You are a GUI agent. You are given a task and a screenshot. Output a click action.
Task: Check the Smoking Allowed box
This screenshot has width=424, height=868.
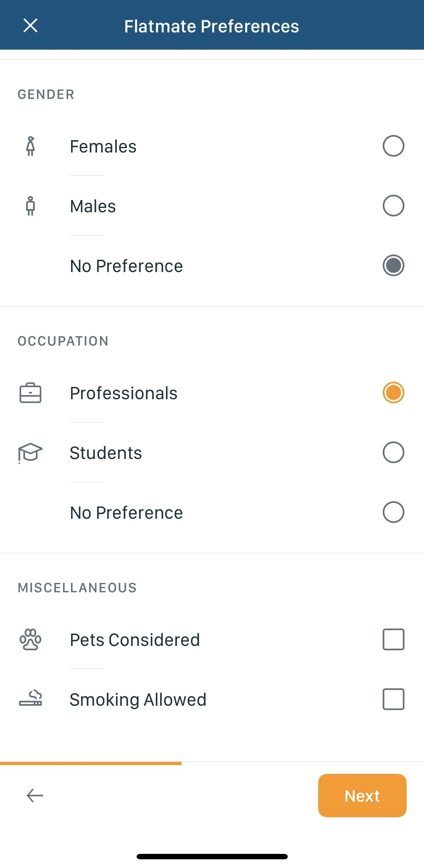coord(393,699)
